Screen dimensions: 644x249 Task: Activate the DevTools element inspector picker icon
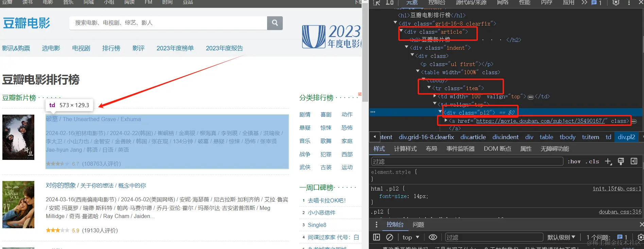376,2
